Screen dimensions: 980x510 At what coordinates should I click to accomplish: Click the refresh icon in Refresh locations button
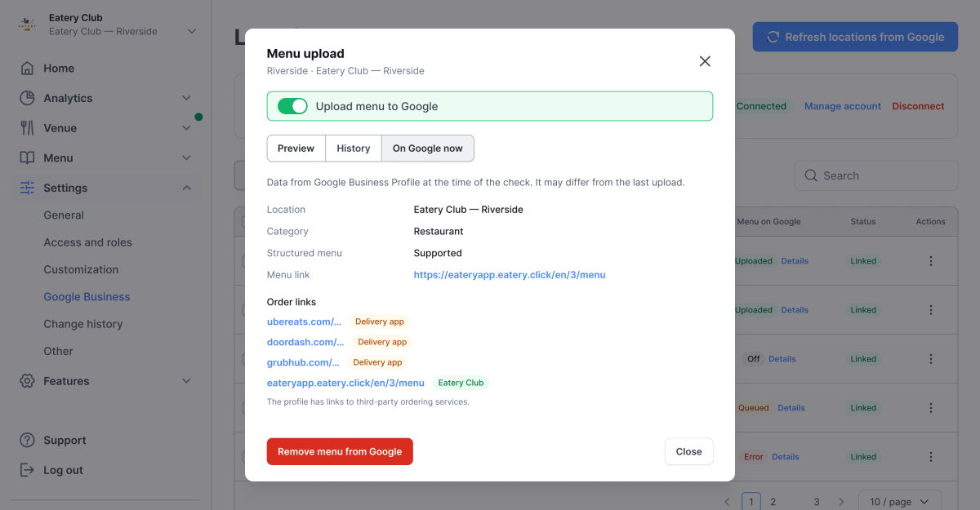pyautogui.click(x=773, y=37)
